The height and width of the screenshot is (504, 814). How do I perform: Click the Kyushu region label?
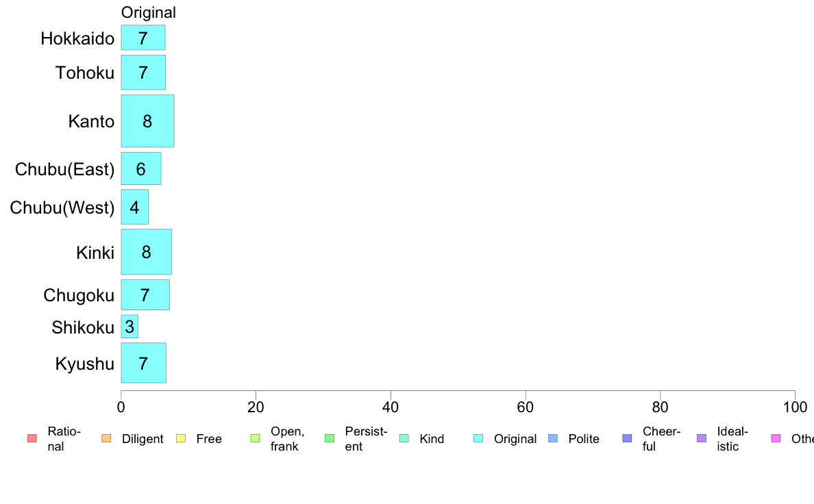(84, 364)
